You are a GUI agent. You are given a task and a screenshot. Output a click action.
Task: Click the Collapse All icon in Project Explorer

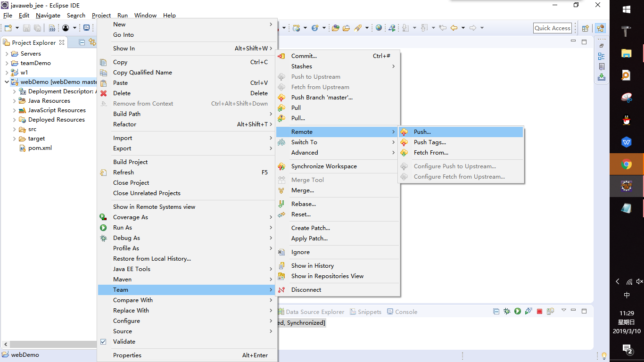pyautogui.click(x=82, y=42)
